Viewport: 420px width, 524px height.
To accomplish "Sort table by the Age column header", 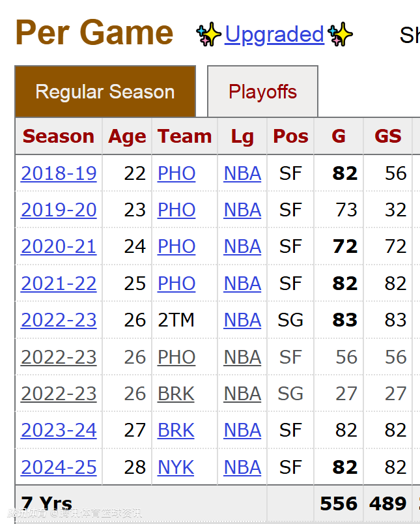I will pos(127,136).
